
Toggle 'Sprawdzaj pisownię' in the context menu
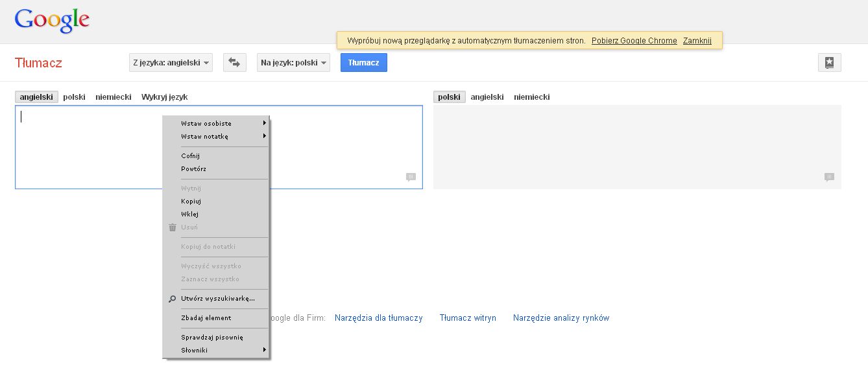[216, 338]
